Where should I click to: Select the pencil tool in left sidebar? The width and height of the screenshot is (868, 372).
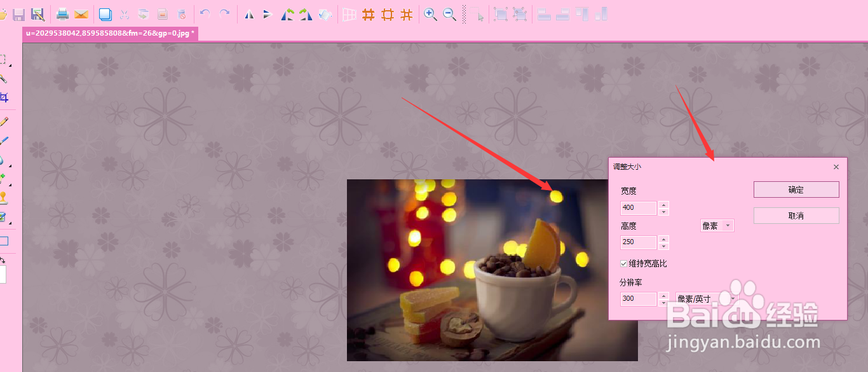pos(4,121)
